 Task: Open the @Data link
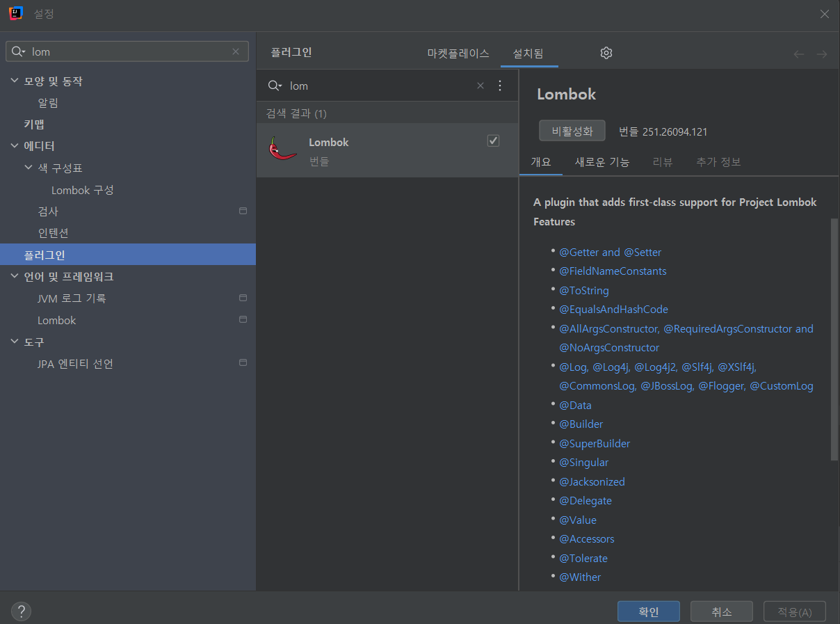click(576, 405)
